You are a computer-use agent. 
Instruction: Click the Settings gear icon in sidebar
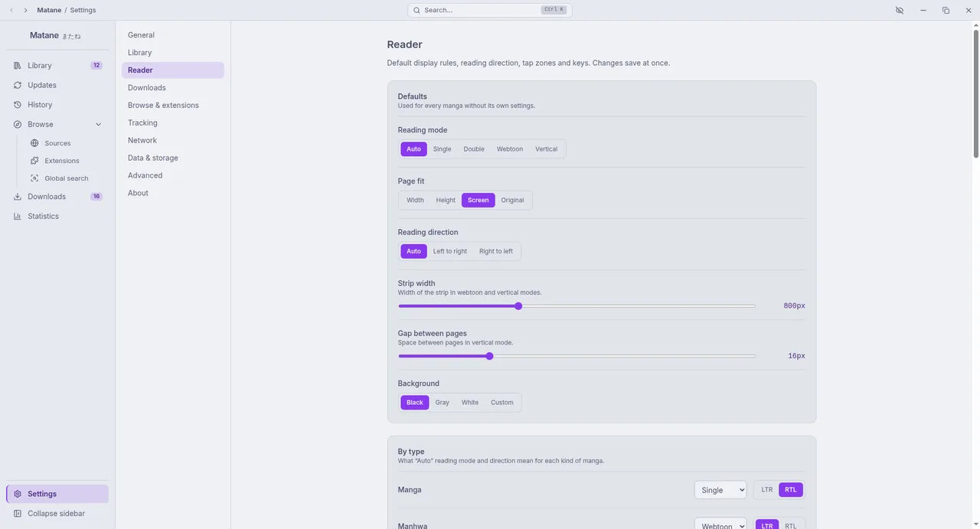pos(18,494)
